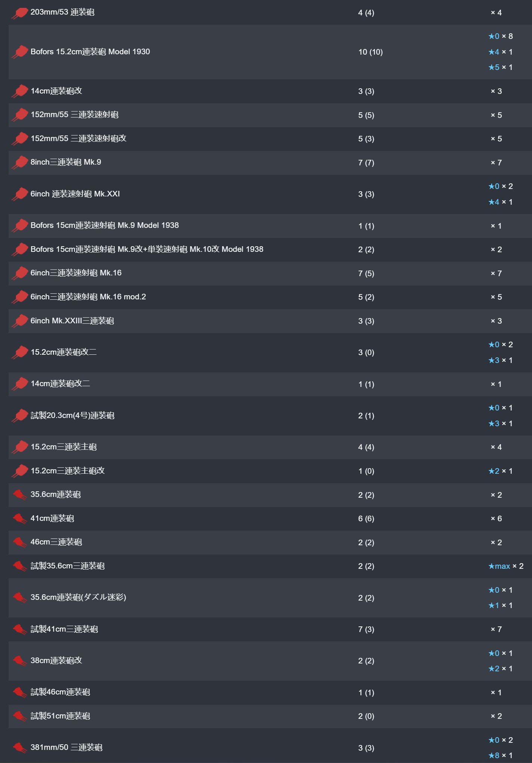The height and width of the screenshot is (763, 532).
Task: Select the 203mm/53 連装砲 equipment name
Action: coord(62,12)
